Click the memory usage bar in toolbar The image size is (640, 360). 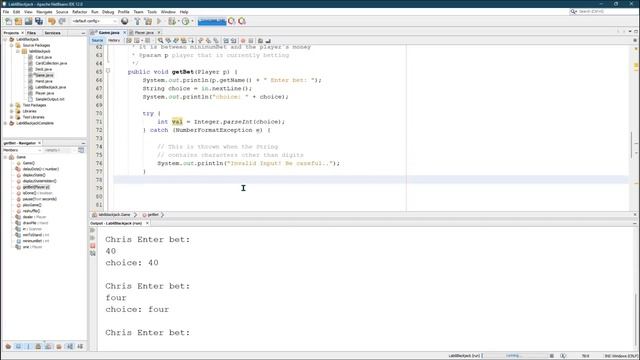click(x=212, y=21)
